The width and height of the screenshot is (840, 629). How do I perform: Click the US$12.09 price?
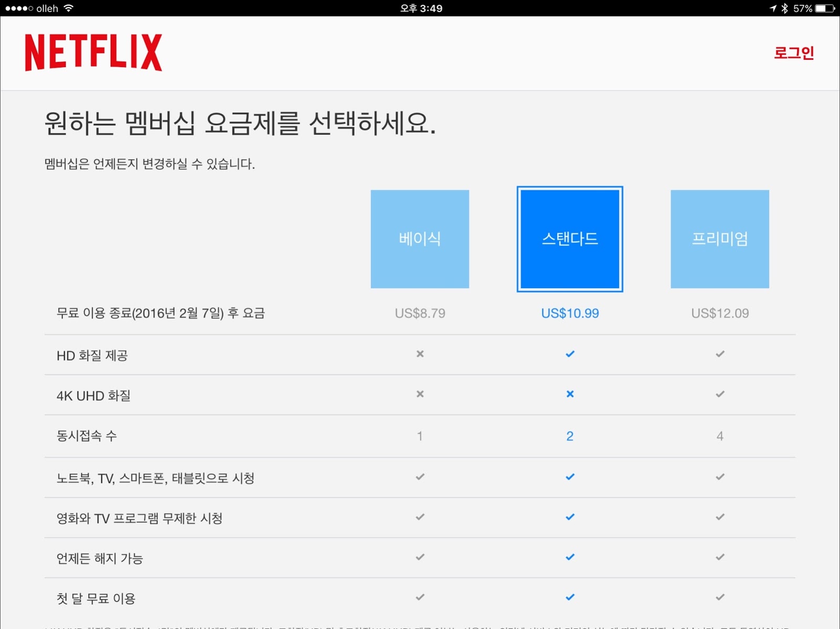720,314
